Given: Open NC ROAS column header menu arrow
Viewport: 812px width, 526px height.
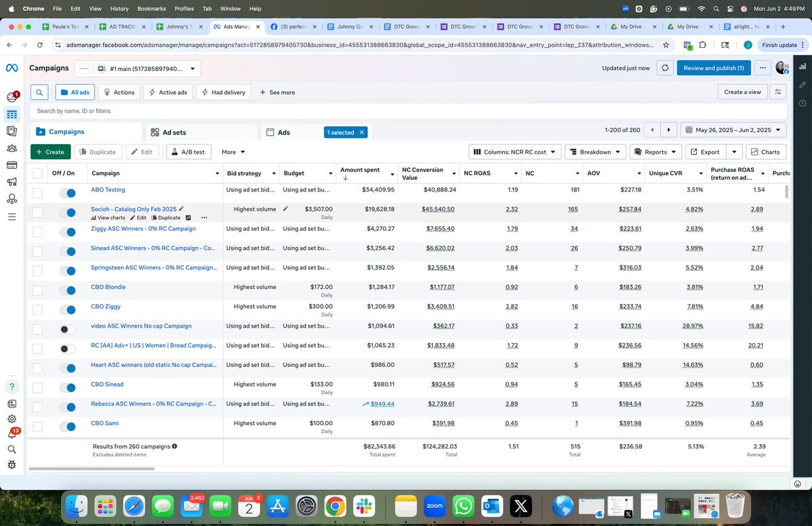Looking at the screenshot, I should (515, 173).
